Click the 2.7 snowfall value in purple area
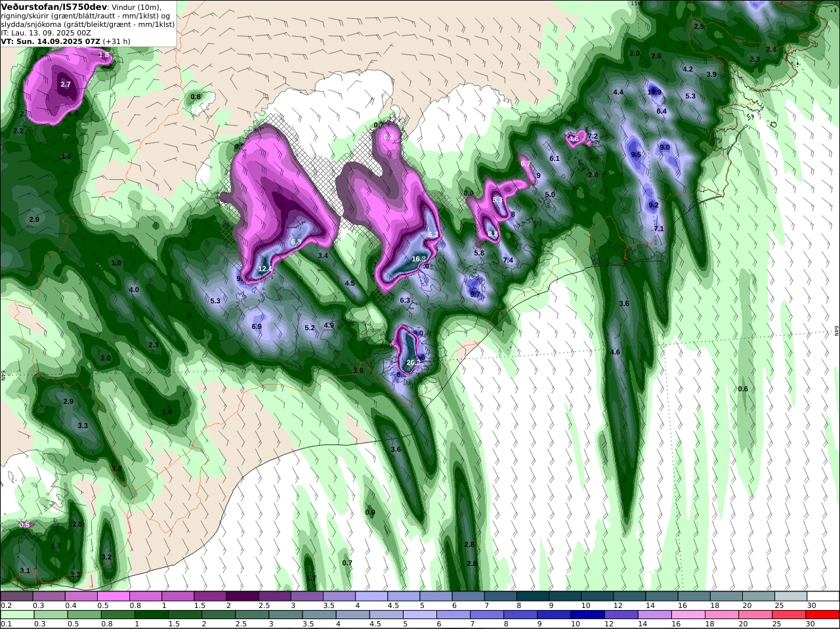840x629 pixels. [x=66, y=85]
